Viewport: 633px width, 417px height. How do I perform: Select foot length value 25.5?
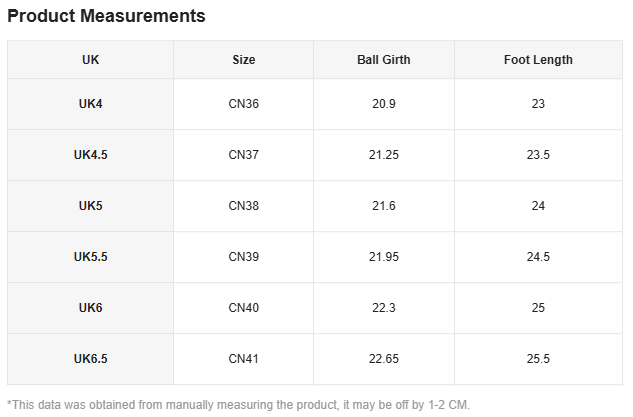click(x=538, y=359)
